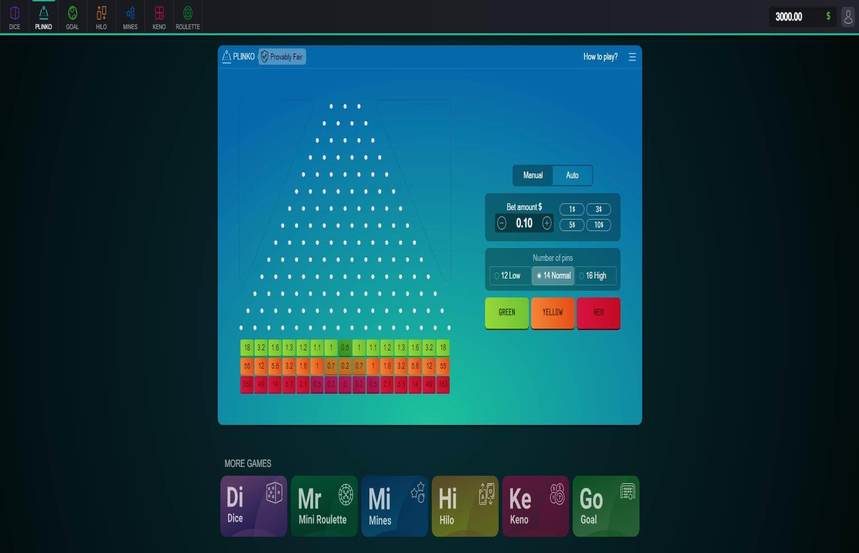Select the 16 High pins option
Image resolution: width=859 pixels, height=553 pixels.
pos(595,276)
